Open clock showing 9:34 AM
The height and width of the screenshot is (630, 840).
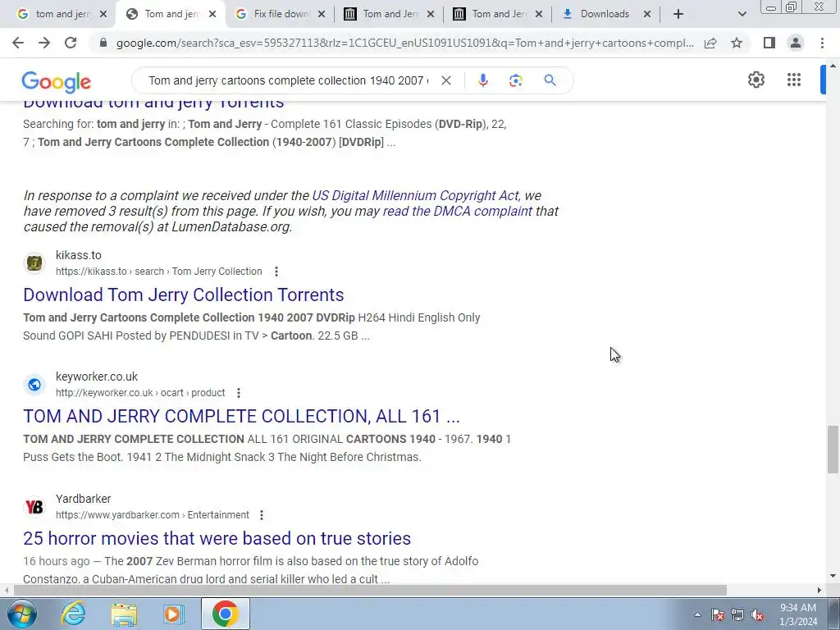pyautogui.click(x=797, y=614)
